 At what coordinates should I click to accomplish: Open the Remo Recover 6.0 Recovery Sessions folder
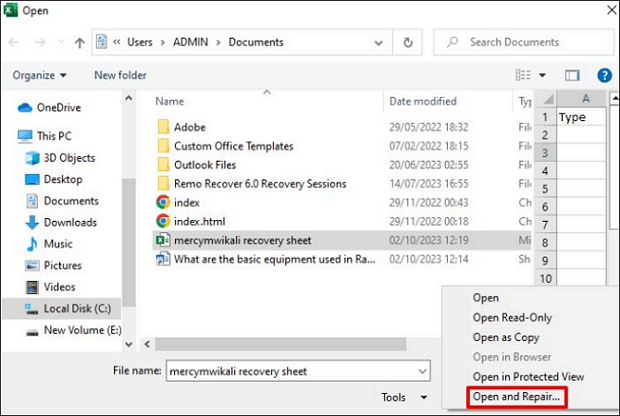(x=259, y=184)
